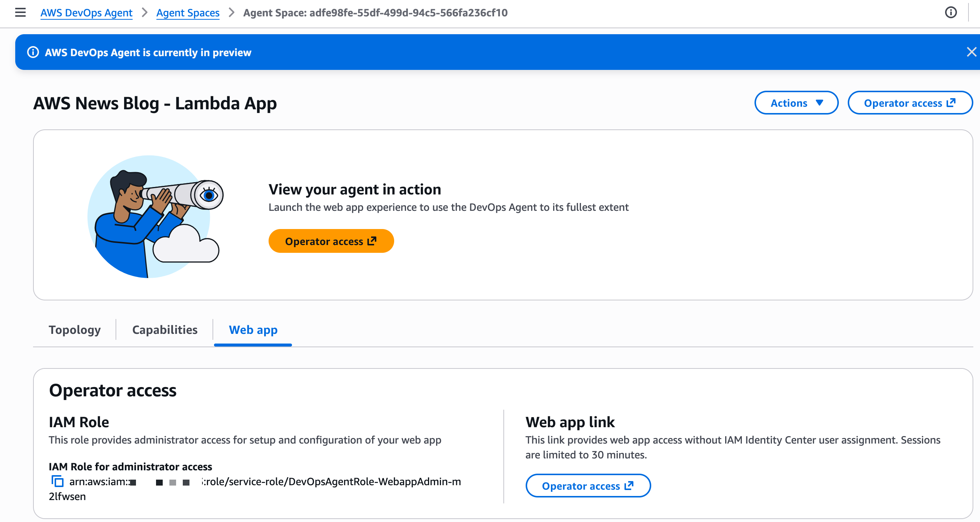Copy the IAM role ARN
980x522 pixels.
57,481
